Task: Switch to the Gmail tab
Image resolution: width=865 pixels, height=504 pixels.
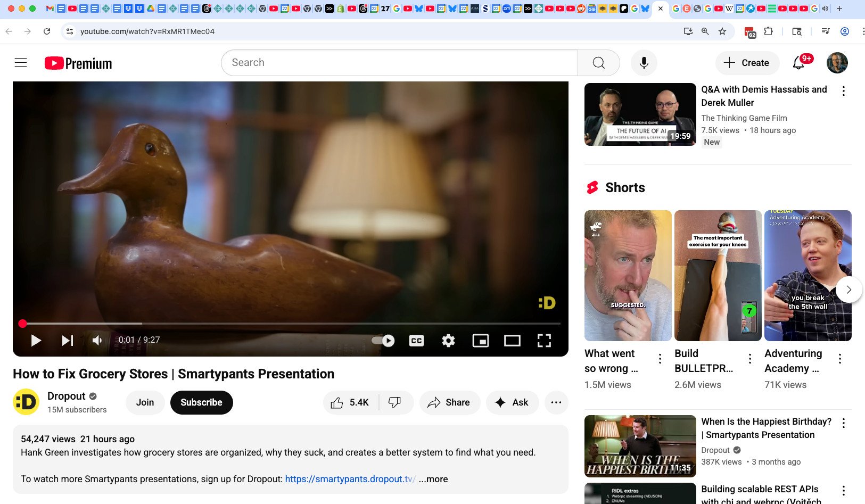Action: point(50,9)
